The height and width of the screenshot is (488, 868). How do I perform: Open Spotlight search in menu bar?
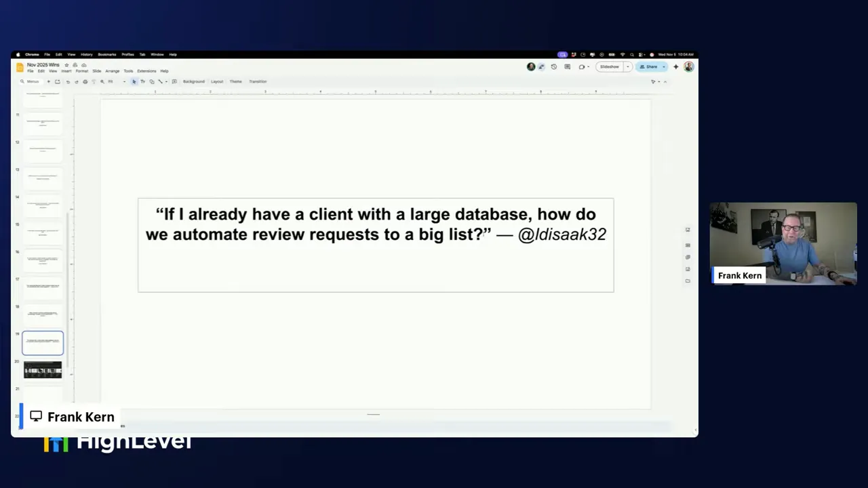tap(632, 54)
